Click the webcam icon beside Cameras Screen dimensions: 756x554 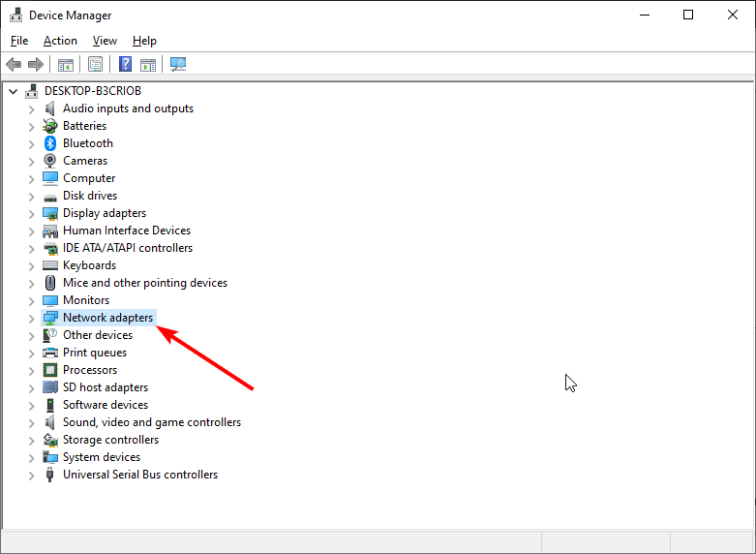click(x=49, y=161)
